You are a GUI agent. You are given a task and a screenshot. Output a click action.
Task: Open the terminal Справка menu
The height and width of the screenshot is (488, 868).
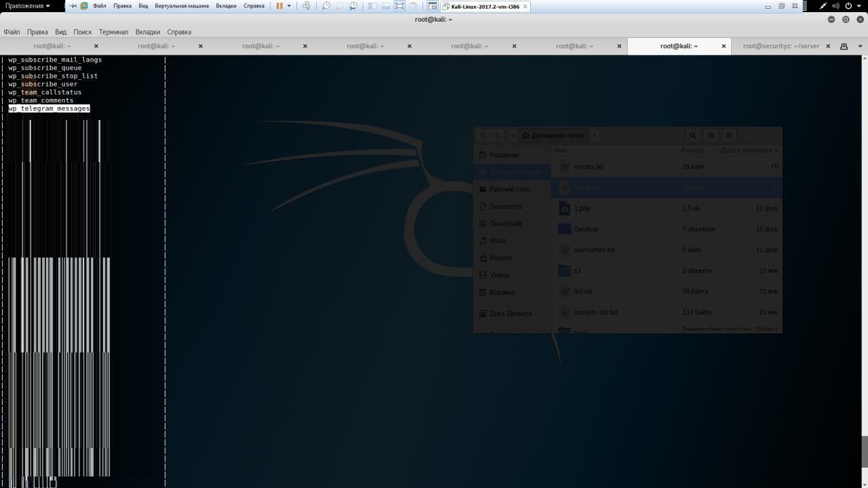179,32
